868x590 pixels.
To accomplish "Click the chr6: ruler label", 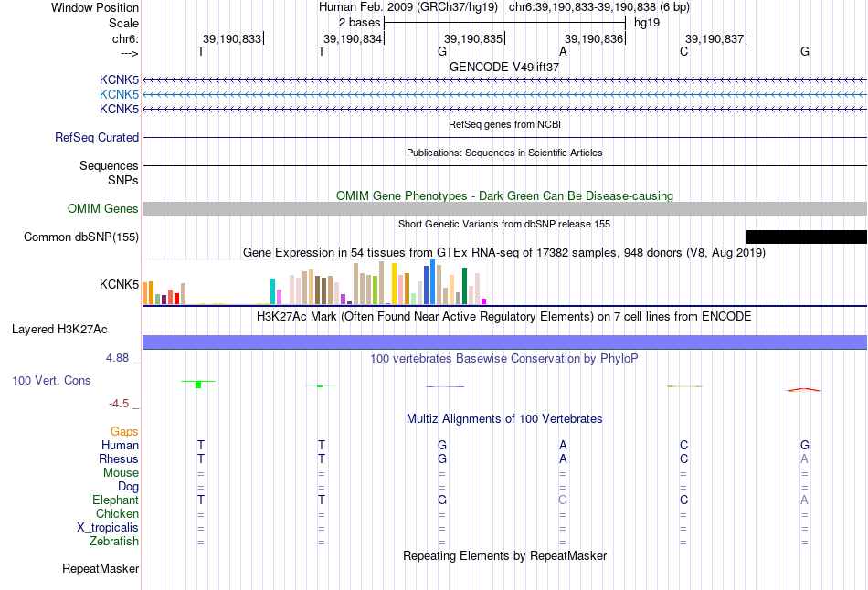I will pos(125,38).
